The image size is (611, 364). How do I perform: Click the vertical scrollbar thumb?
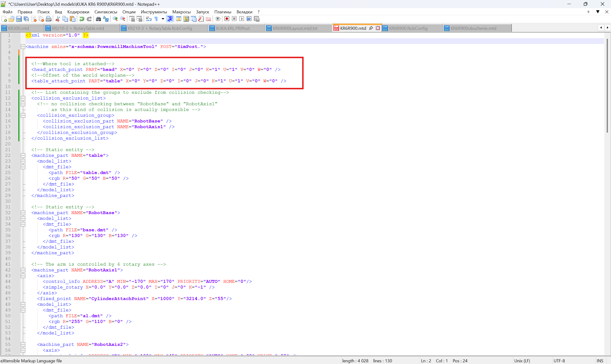[x=607, y=86]
